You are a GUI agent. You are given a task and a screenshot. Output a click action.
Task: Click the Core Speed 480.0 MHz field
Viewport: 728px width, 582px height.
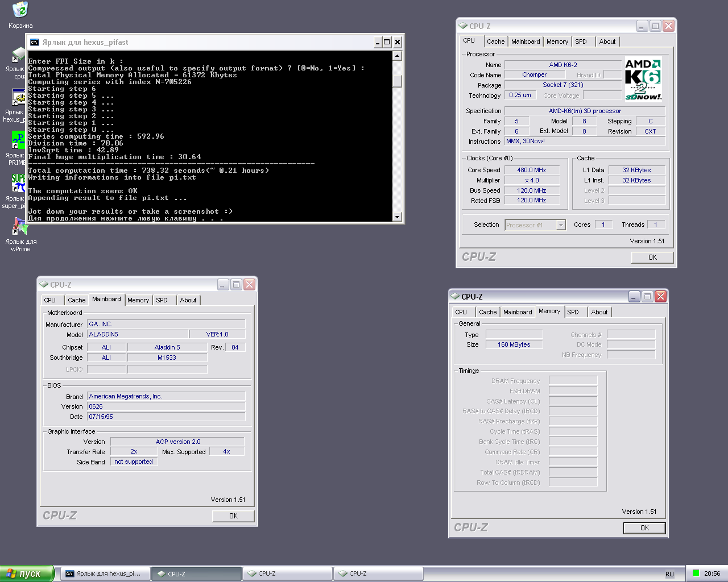point(532,170)
